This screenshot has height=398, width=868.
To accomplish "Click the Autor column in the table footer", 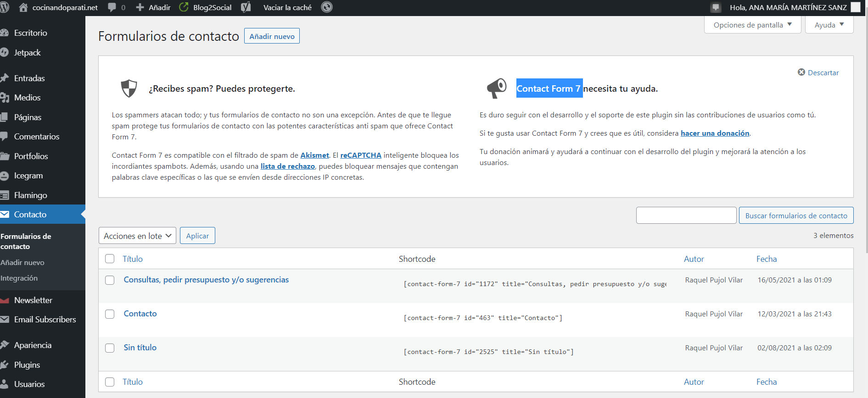I will [694, 381].
